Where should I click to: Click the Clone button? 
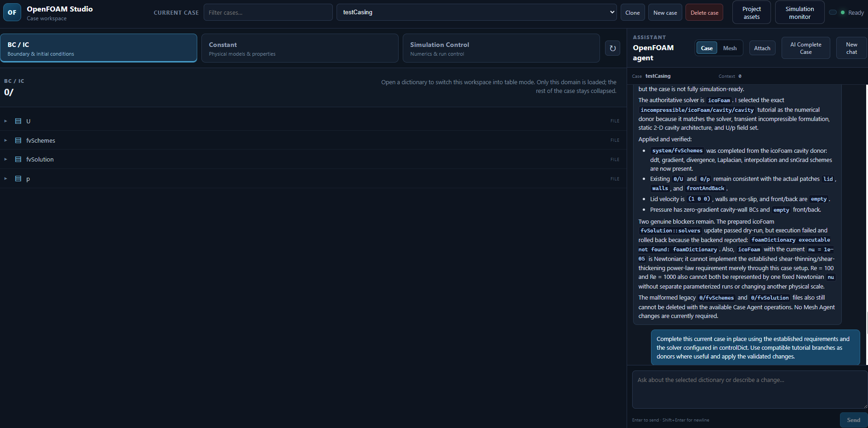pyautogui.click(x=633, y=12)
